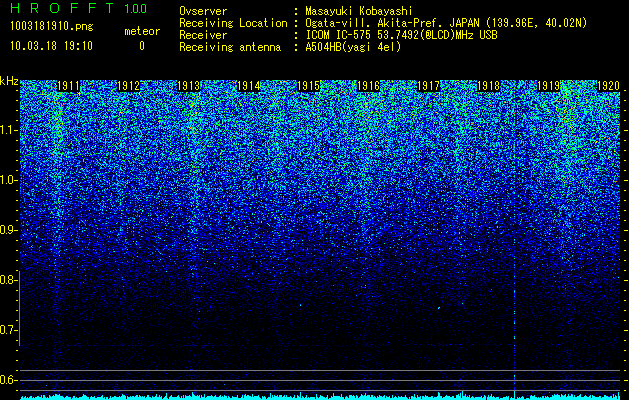Image resolution: width=629 pixels, height=400 pixels.
Task: Click the version number 1.0.0
Action: [x=136, y=9]
